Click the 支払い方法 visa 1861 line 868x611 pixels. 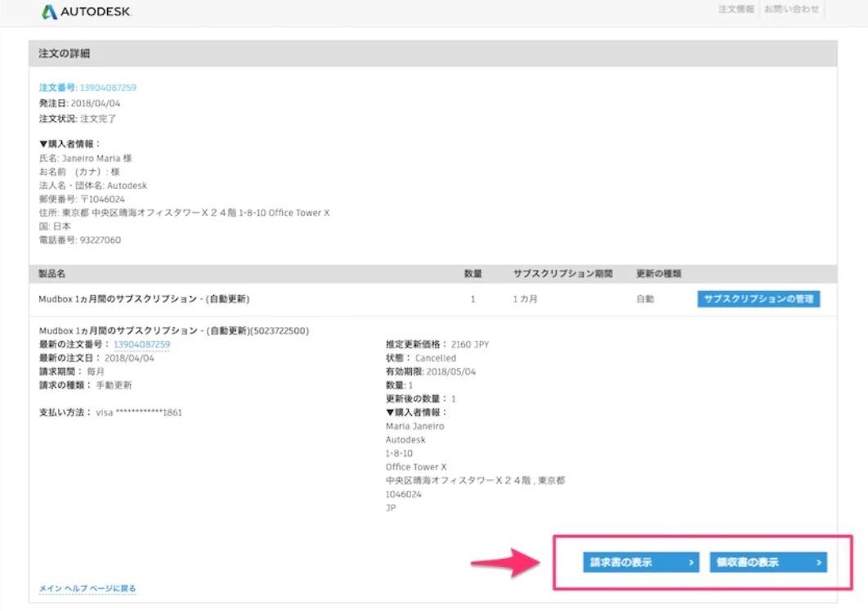[110, 412]
